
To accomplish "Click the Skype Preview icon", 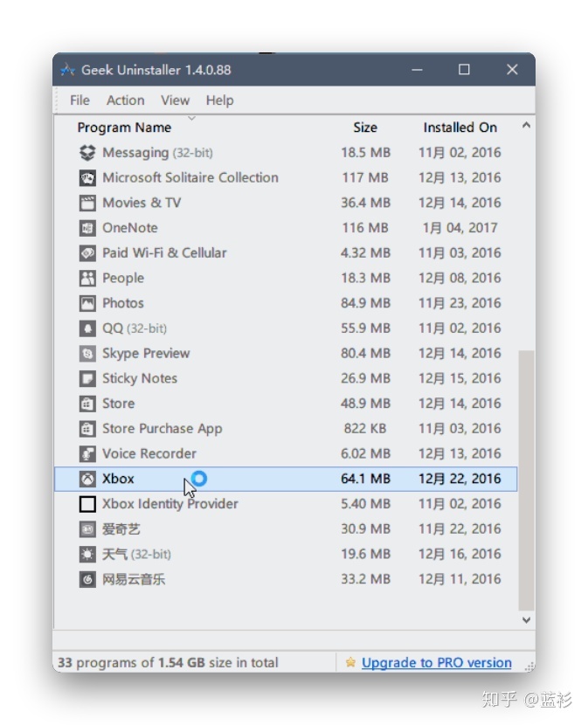I will (x=87, y=354).
